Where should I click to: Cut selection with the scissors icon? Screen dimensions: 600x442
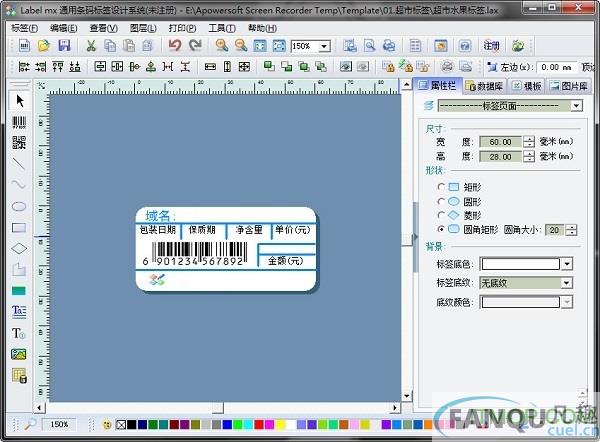tap(91, 46)
